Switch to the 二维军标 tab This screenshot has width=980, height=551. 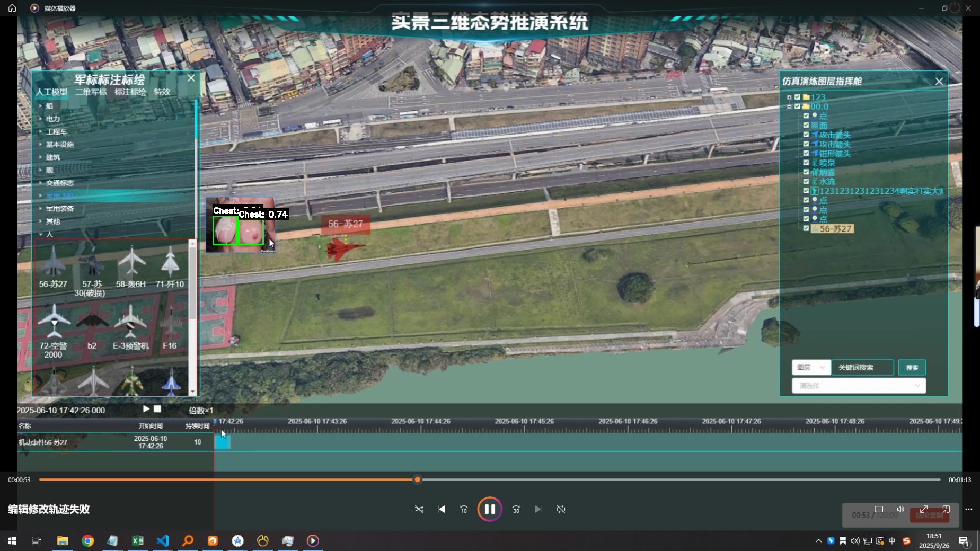coord(91,92)
